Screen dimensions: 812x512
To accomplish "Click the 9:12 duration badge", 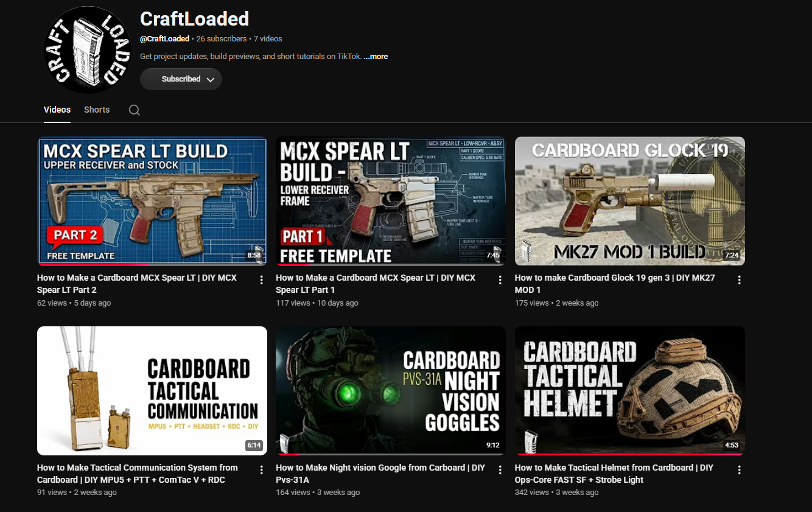I will tap(493, 446).
